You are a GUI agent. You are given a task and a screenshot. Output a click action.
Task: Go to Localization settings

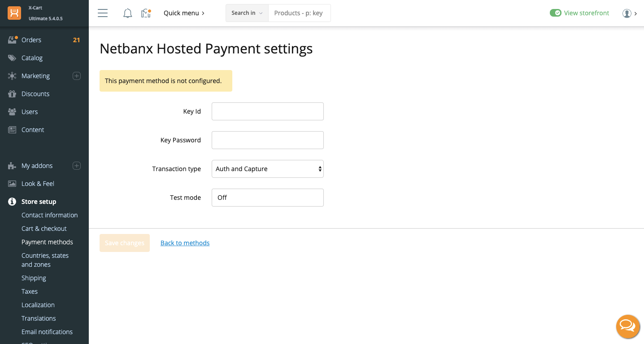pos(38,305)
